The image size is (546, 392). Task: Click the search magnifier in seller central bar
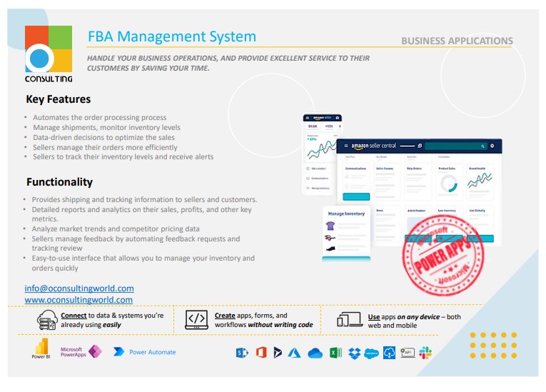click(482, 146)
